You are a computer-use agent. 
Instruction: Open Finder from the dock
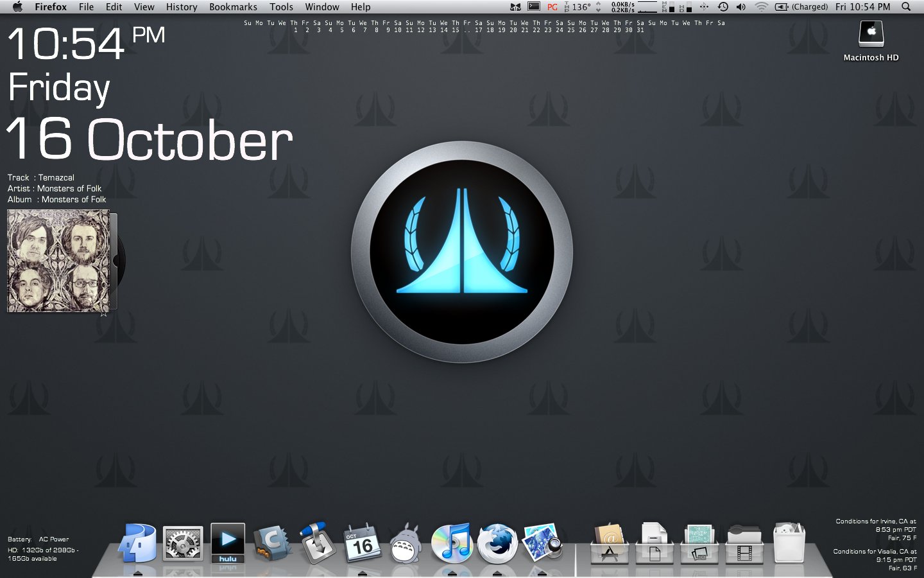(x=138, y=544)
